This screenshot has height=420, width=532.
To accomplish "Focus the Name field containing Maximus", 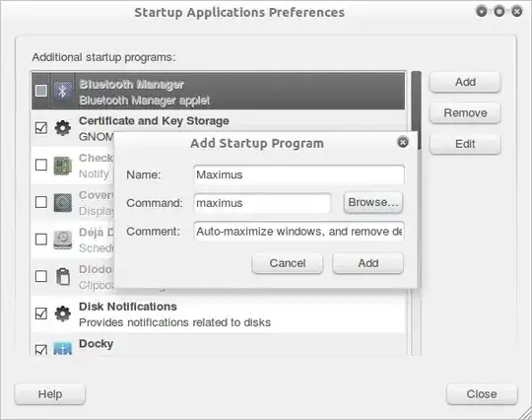I will click(x=299, y=175).
